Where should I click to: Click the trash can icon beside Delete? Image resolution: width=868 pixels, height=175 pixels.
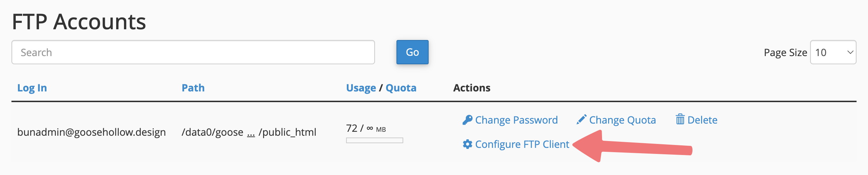[680, 119]
